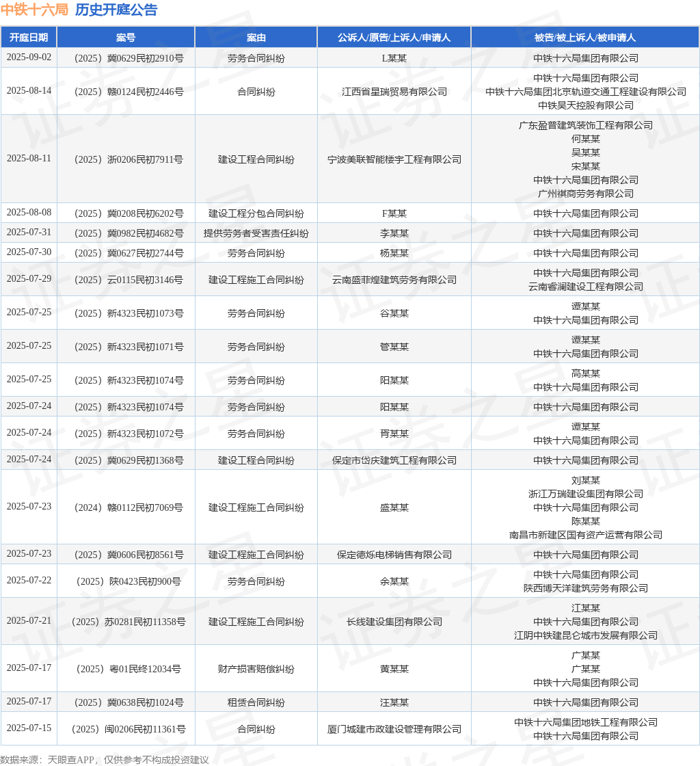Select plaintiff cell 管某某
Screen dimensions: 700x766
point(394,347)
